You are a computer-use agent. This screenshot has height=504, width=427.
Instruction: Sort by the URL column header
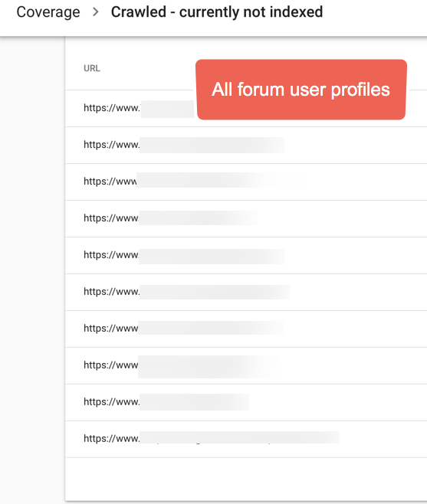click(92, 68)
